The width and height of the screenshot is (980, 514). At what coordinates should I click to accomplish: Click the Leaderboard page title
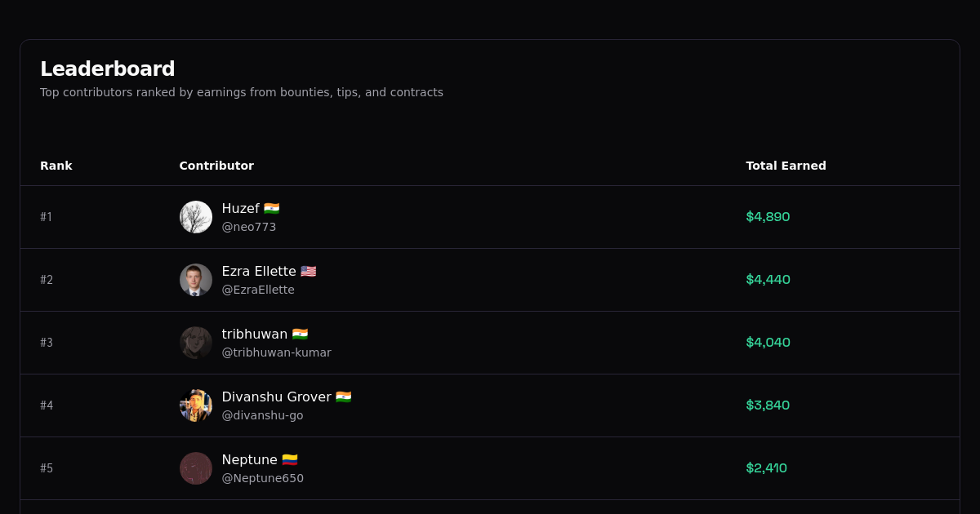click(108, 69)
